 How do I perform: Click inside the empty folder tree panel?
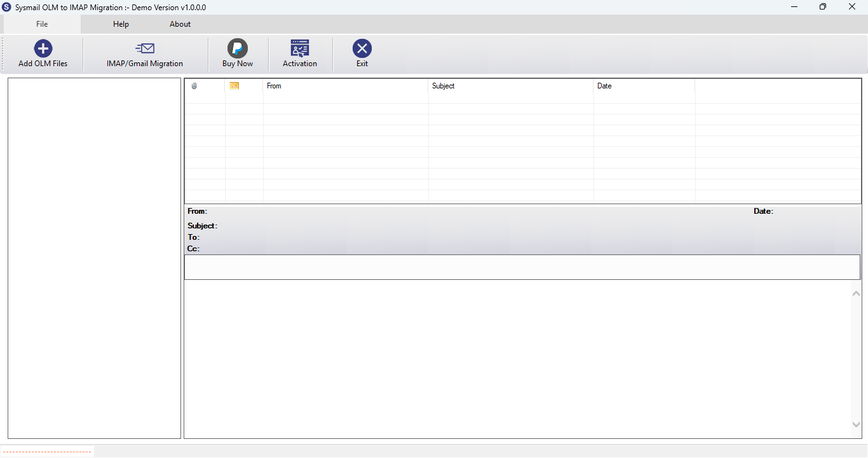94,258
